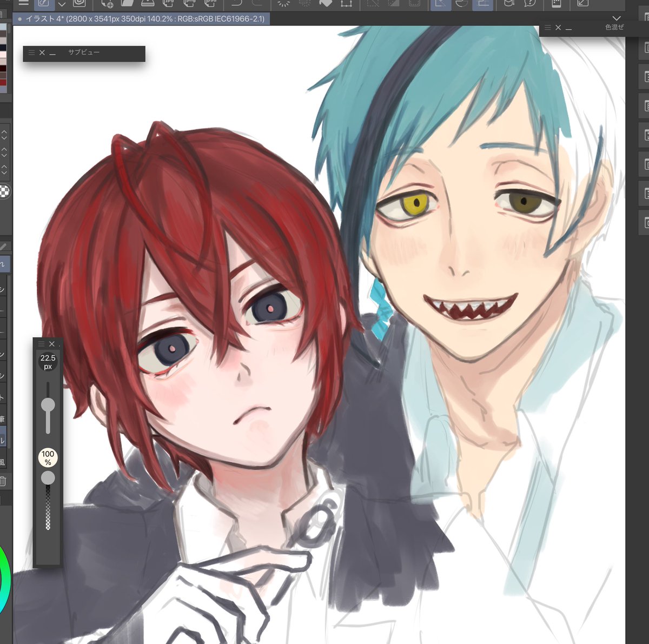Open the companion smartphone mode icon
This screenshot has height=644, width=649.
[557, 3]
